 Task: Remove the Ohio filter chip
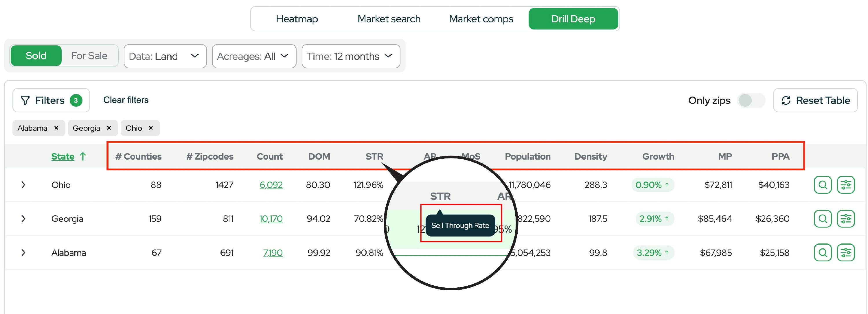point(151,128)
